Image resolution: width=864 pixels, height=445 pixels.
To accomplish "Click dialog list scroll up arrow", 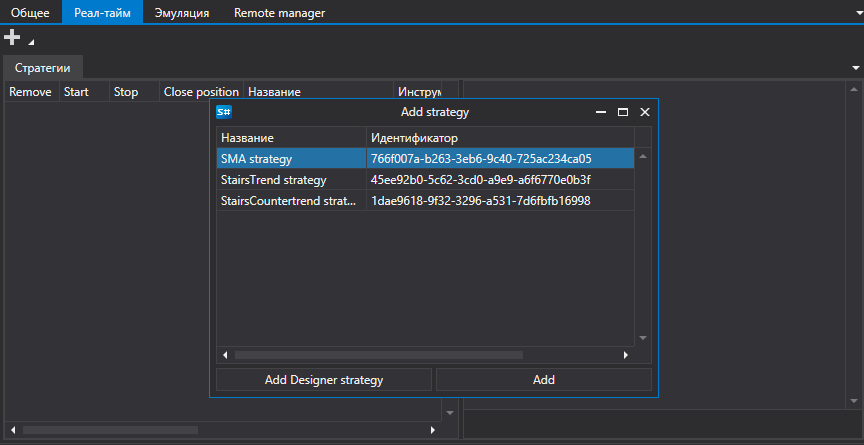I will [x=642, y=156].
